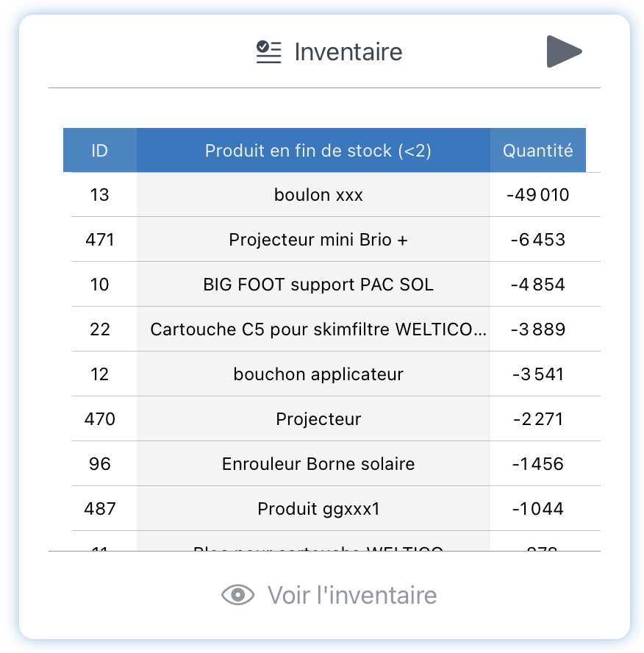Click the quantity -1 044 cell
644x653 pixels.
coord(538,508)
